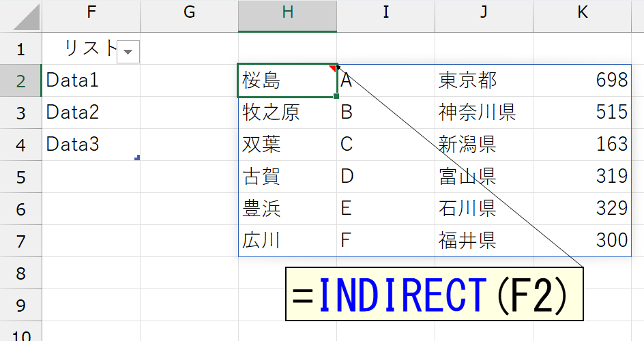Click the =INDIRECT(F2) comment note box

click(435, 294)
